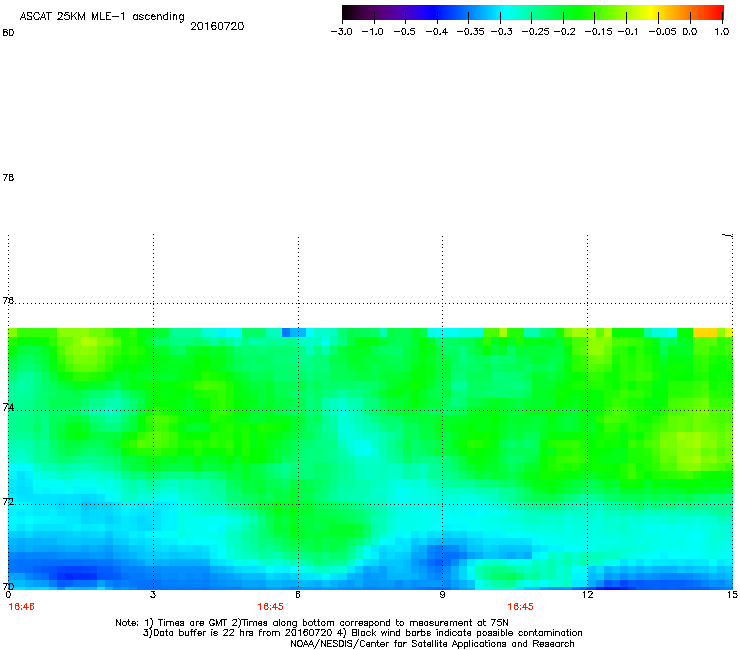Click the red "16:46" time stamp
Image resolution: width=740 pixels, height=650 pixels.
21,607
